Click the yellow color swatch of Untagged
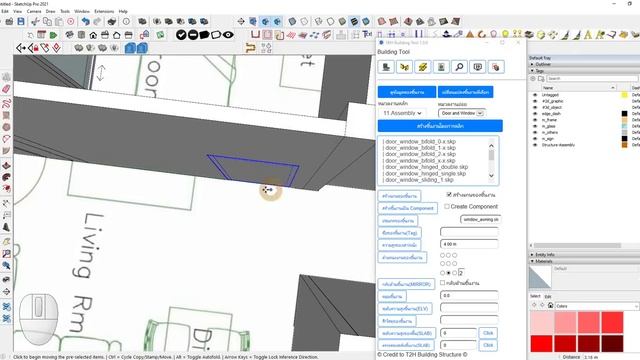This screenshot has height=360, width=640. click(624, 95)
